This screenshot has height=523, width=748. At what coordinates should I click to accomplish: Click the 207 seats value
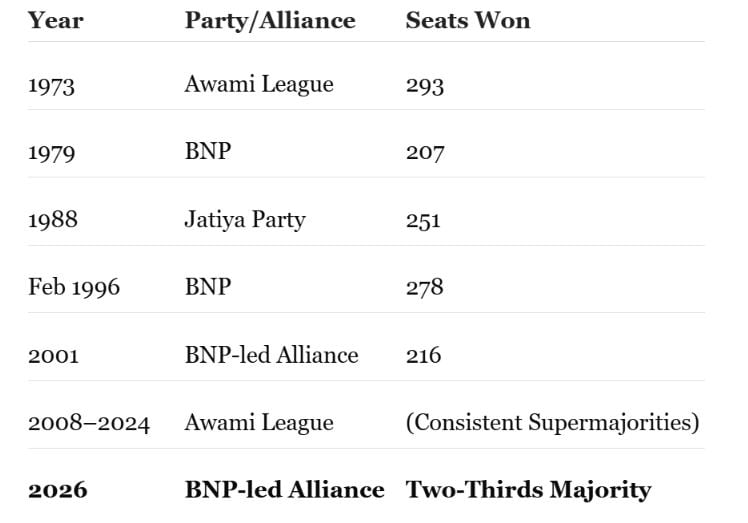pyautogui.click(x=425, y=153)
